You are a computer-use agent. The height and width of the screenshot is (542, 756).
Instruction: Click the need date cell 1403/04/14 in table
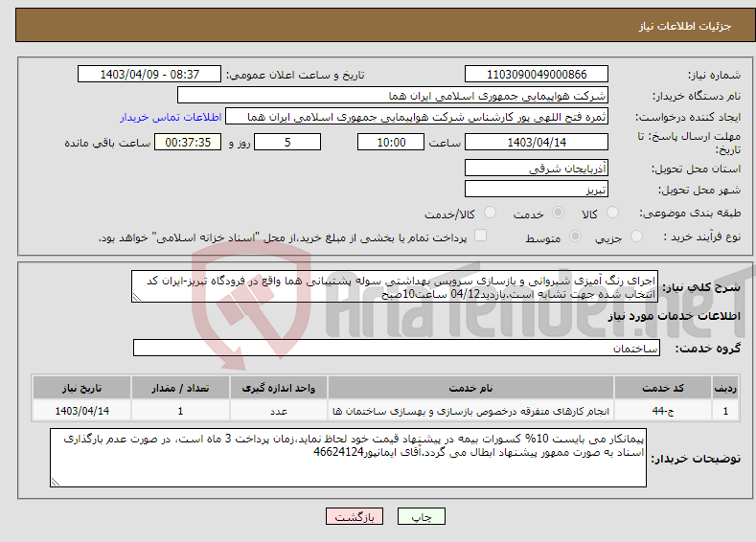point(82,411)
